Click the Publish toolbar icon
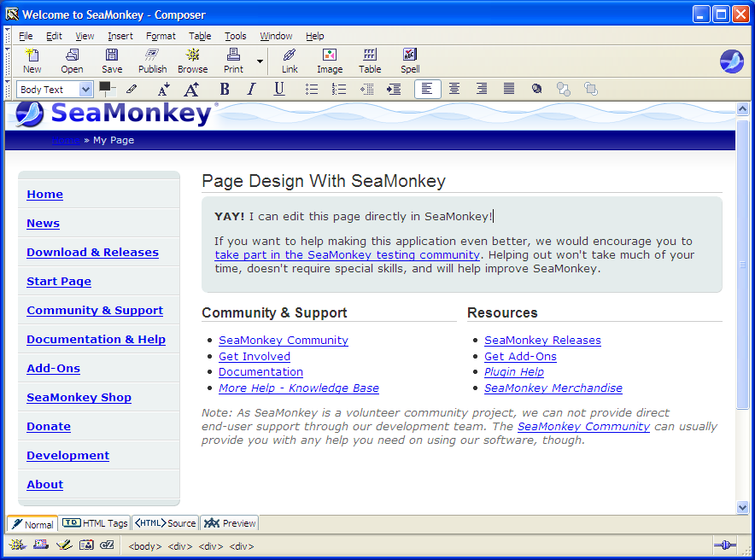The width and height of the screenshot is (755, 560). pos(152,61)
